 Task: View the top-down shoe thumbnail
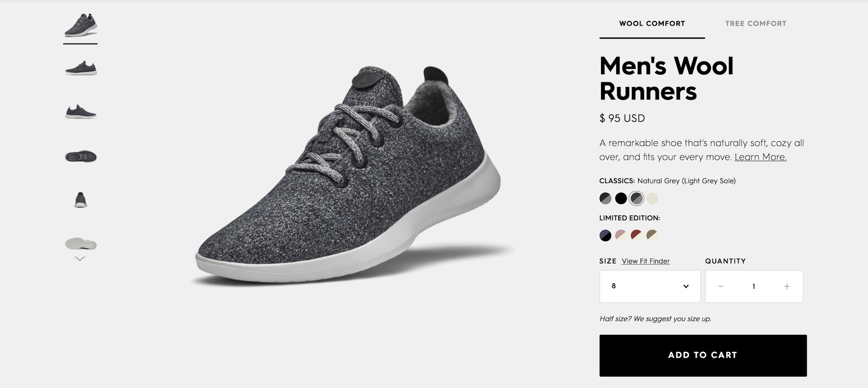[80, 156]
